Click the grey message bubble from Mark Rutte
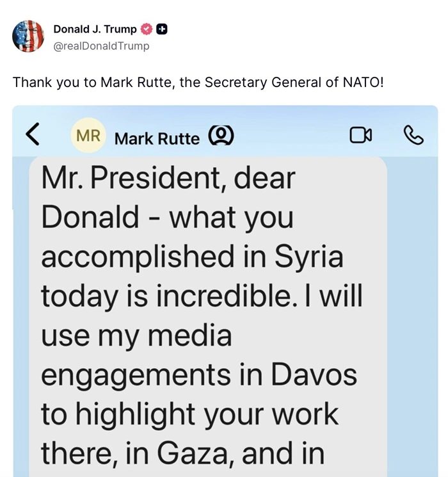 (x=208, y=320)
